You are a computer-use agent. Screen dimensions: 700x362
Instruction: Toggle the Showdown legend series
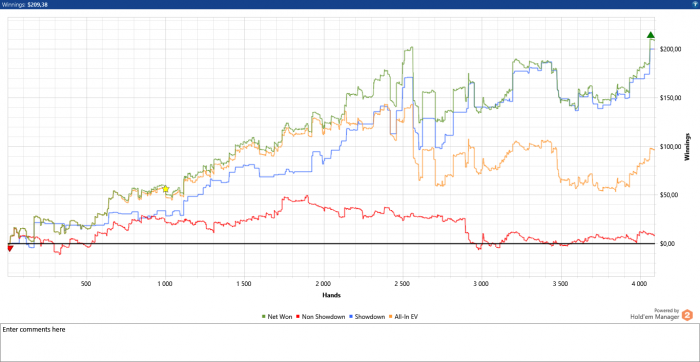tap(367, 317)
